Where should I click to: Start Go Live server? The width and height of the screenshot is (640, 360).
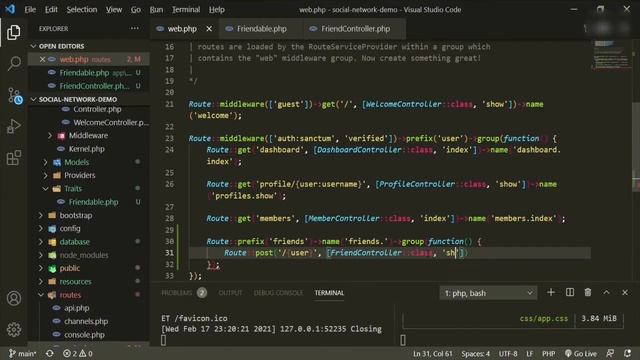[580, 353]
